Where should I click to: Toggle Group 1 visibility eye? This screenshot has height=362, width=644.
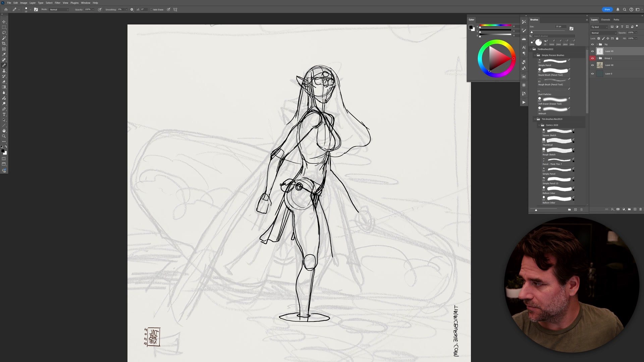(592, 58)
